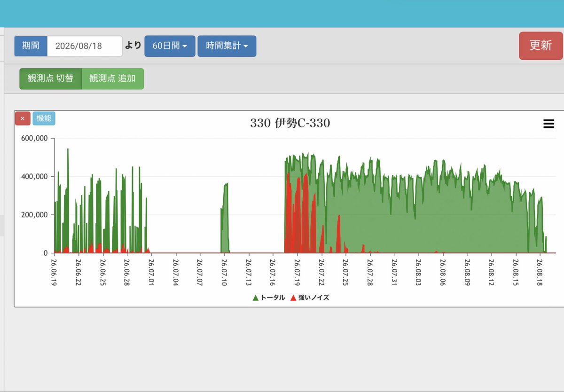
Task: Open the 機能 function button
Action: point(44,118)
